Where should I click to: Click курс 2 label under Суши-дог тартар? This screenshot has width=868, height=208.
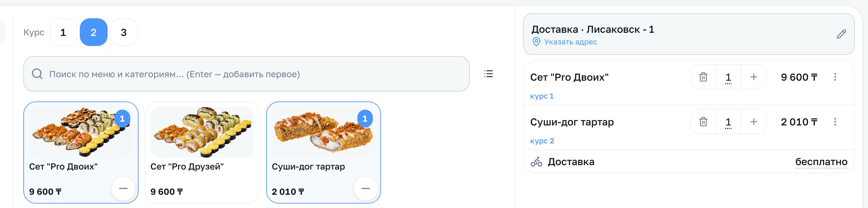(x=542, y=141)
